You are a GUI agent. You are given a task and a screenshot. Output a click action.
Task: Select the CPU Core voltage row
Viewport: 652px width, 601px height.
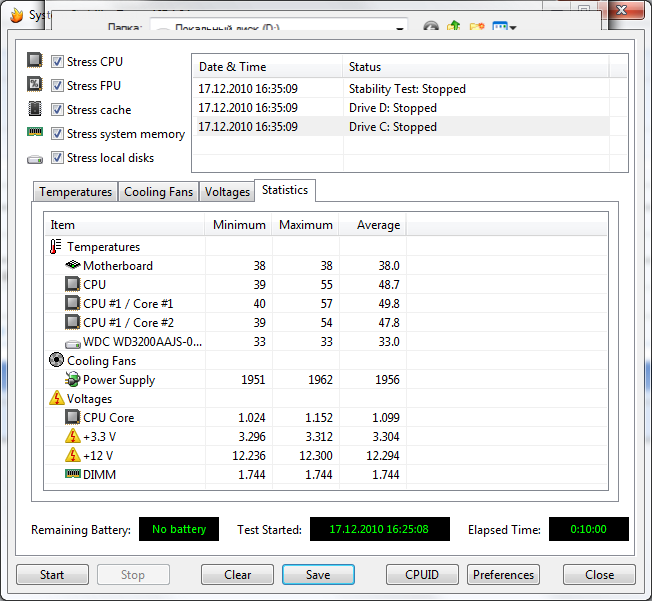tap(226, 417)
